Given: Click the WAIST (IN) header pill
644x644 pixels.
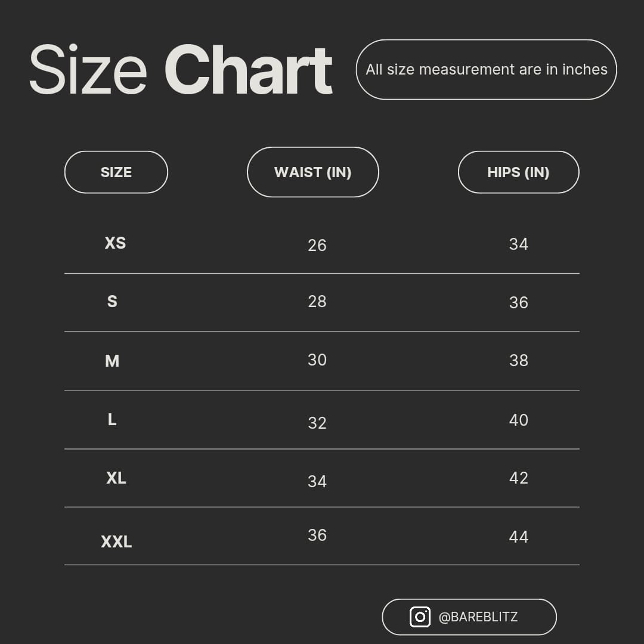Looking at the screenshot, I should pos(313,172).
